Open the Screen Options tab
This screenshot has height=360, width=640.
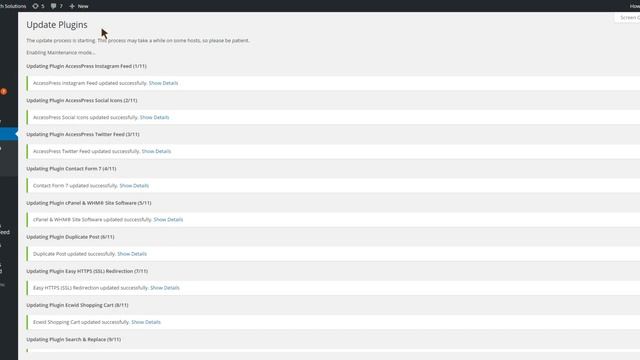coord(629,18)
